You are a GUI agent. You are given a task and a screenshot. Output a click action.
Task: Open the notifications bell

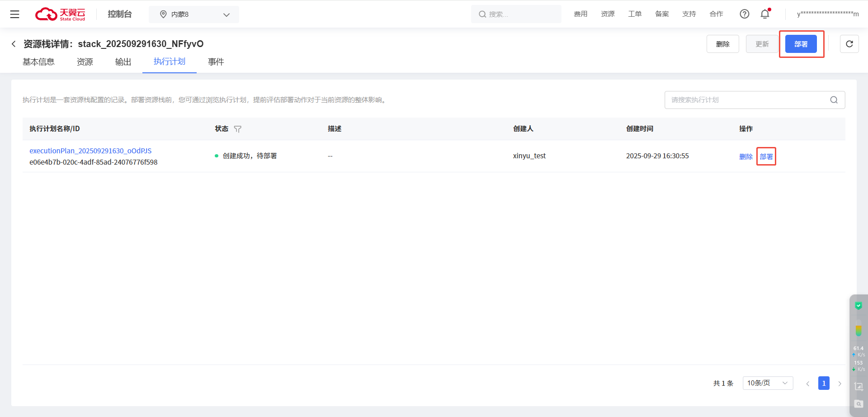(765, 14)
